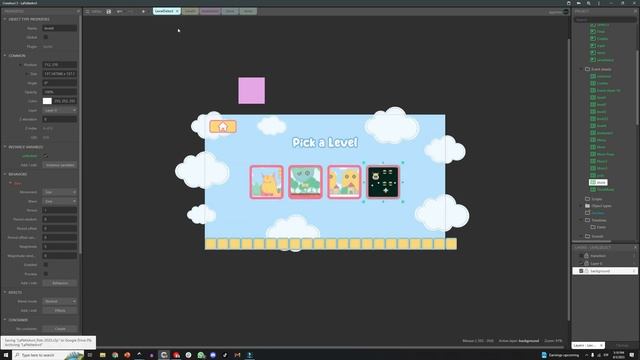This screenshot has width=640, height=360.
Task: Open the purple-colored tab in the tab bar
Action: coord(210,11)
